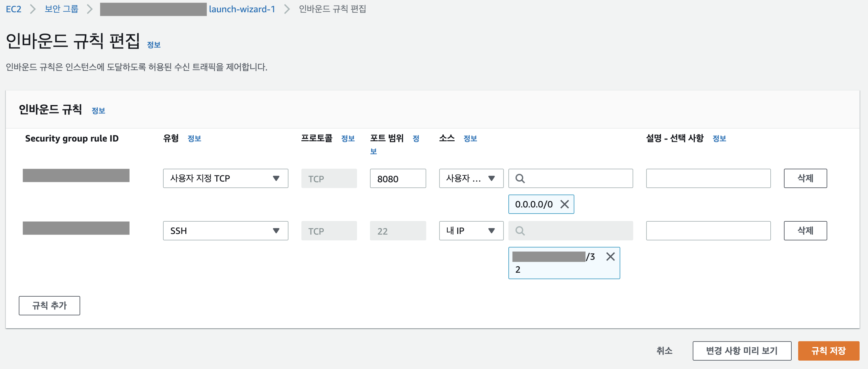Viewport: 868px width, 369px height.
Task: Click 변경 사항 미리 보기 button
Action: tap(742, 351)
